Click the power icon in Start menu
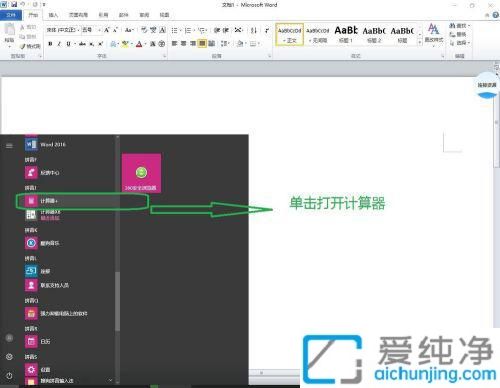Image resolution: width=500 pixels, height=388 pixels. click(9, 376)
